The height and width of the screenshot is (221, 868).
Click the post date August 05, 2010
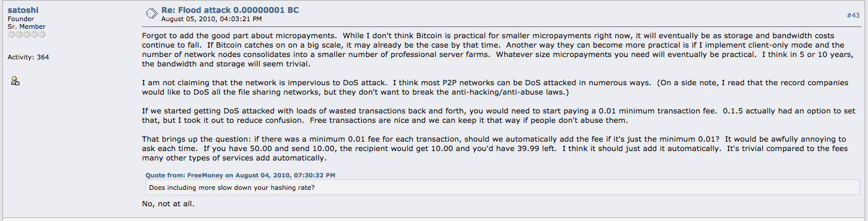coord(212,19)
